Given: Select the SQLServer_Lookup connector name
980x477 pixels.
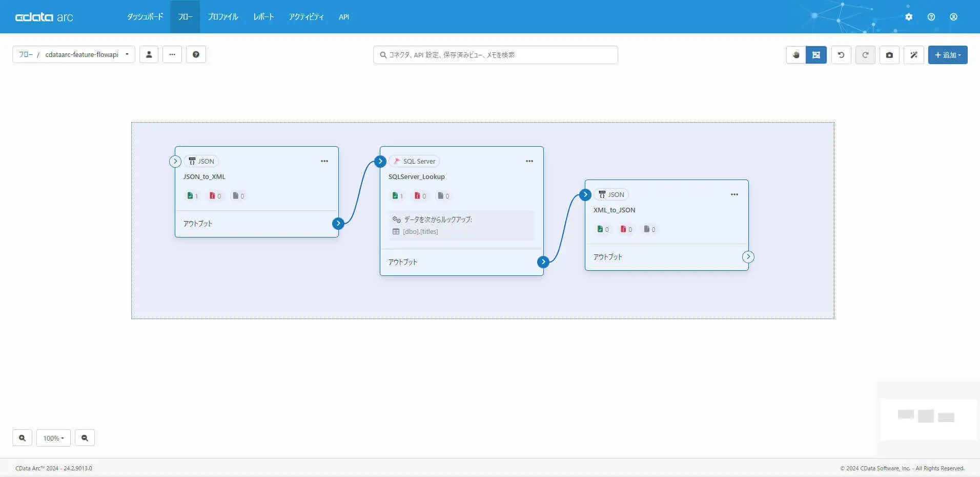Looking at the screenshot, I should coord(417,176).
